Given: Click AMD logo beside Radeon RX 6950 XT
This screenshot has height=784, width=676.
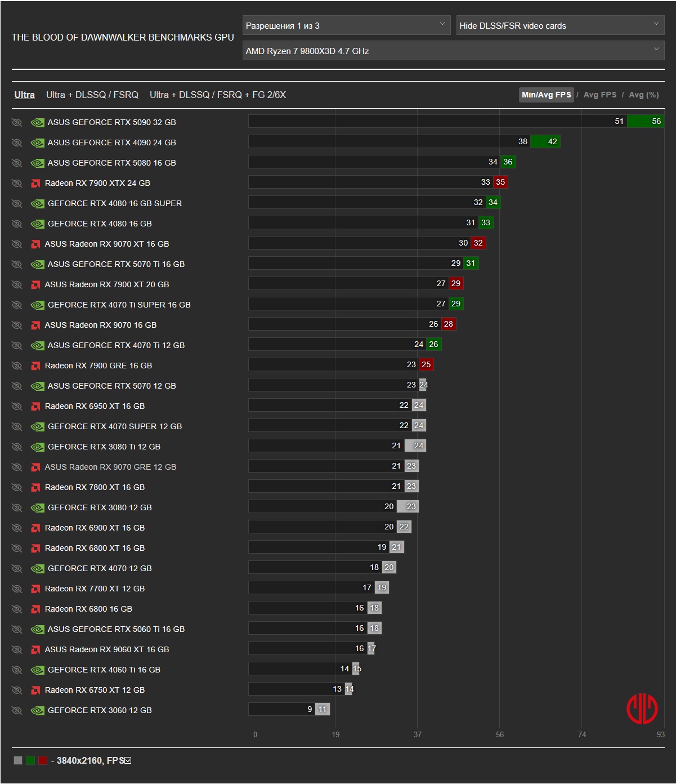Looking at the screenshot, I should click(35, 406).
